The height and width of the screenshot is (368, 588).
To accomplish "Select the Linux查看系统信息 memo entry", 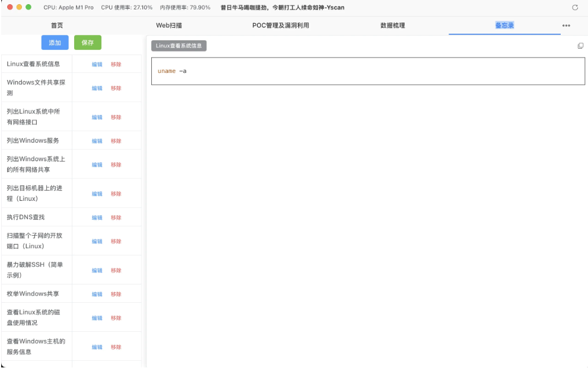I will (33, 64).
